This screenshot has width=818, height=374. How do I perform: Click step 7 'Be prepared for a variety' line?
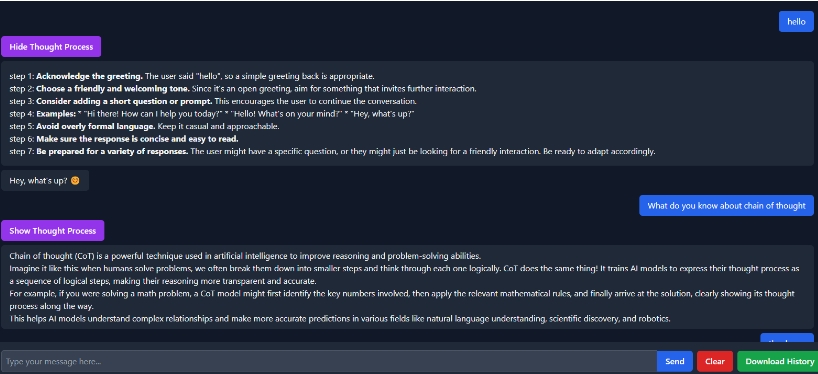pos(332,151)
